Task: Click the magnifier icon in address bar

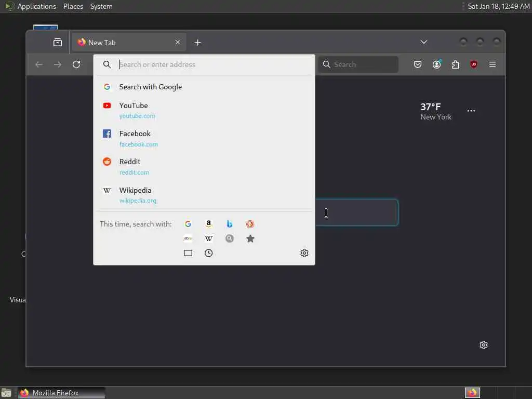Action: (107, 64)
